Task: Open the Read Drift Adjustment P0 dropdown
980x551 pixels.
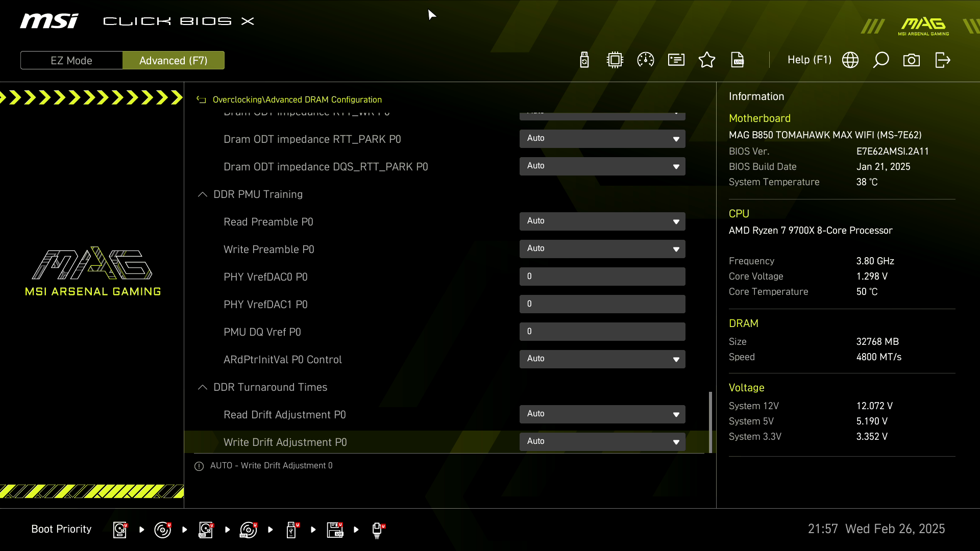Action: pyautogui.click(x=602, y=414)
